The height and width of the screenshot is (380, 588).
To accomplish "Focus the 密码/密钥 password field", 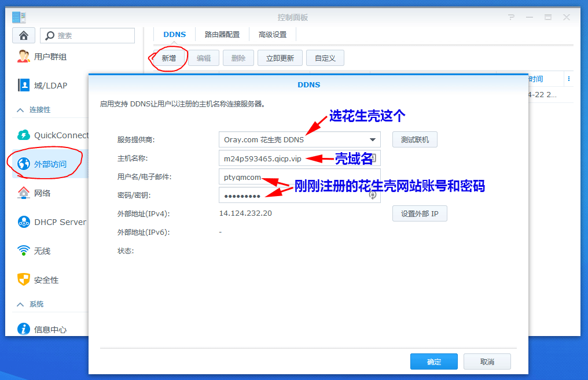I will [300, 195].
